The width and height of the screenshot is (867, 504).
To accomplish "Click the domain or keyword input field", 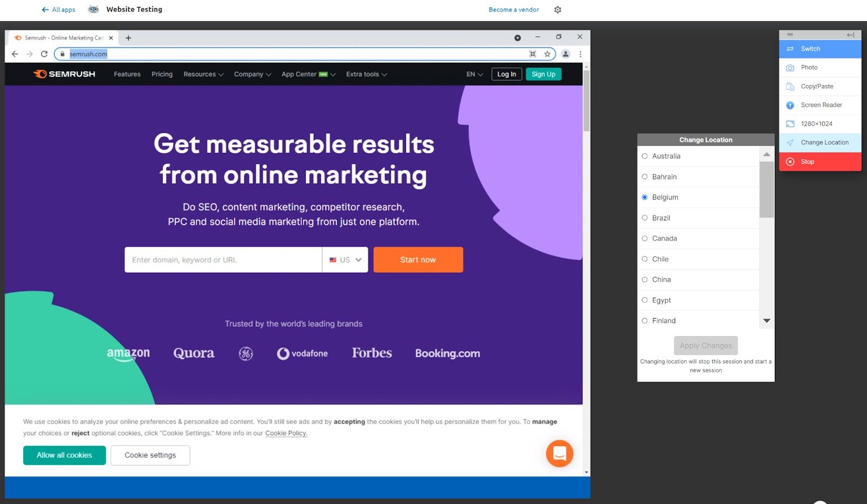I will (223, 260).
